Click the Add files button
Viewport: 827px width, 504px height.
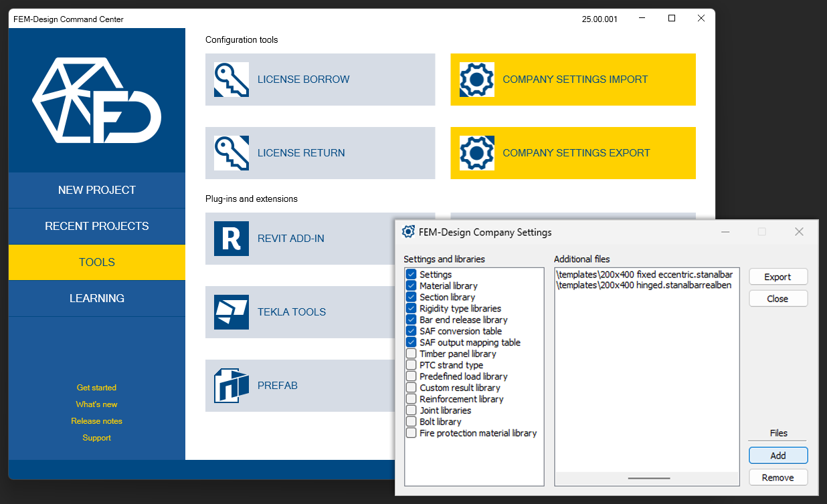point(778,456)
